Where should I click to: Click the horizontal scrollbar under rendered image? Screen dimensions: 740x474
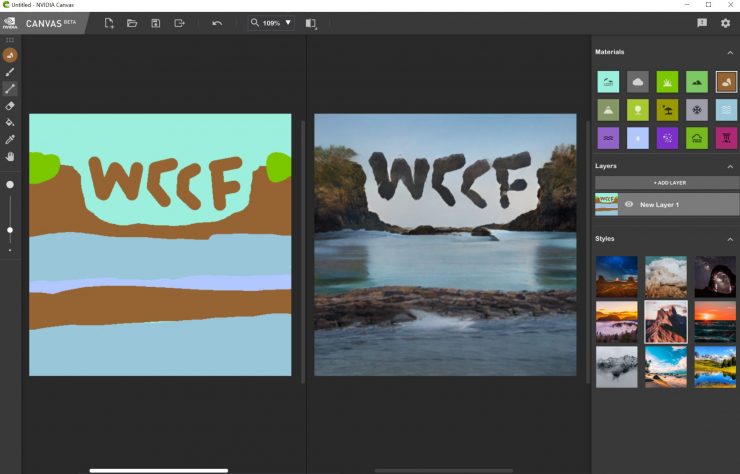coord(444,470)
